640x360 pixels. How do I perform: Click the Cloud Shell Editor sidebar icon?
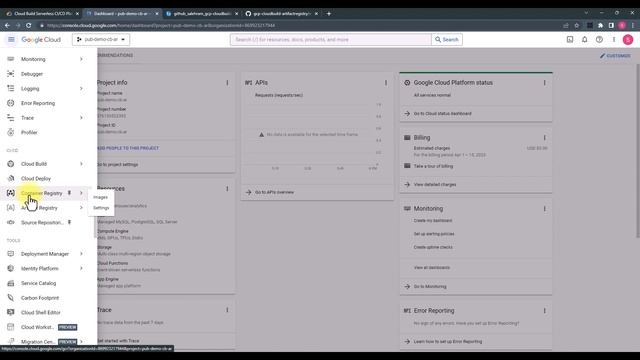tap(11, 313)
